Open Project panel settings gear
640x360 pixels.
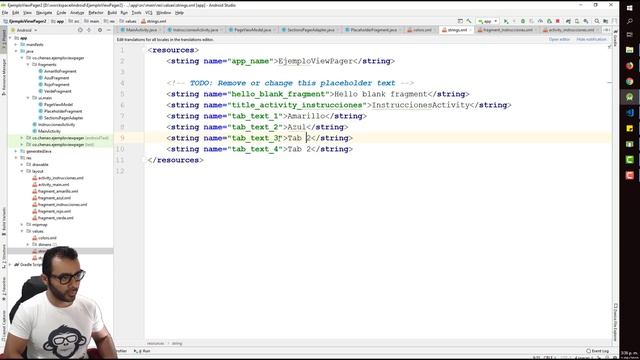coord(100,30)
